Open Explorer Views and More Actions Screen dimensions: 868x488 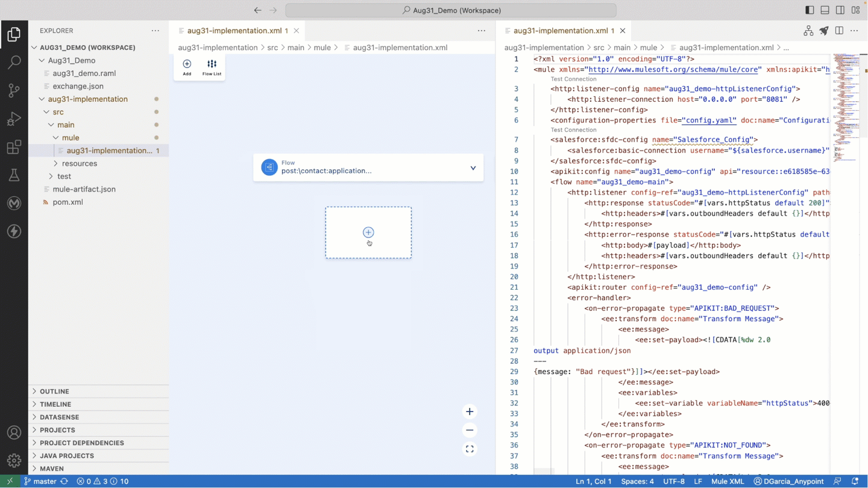tap(156, 31)
